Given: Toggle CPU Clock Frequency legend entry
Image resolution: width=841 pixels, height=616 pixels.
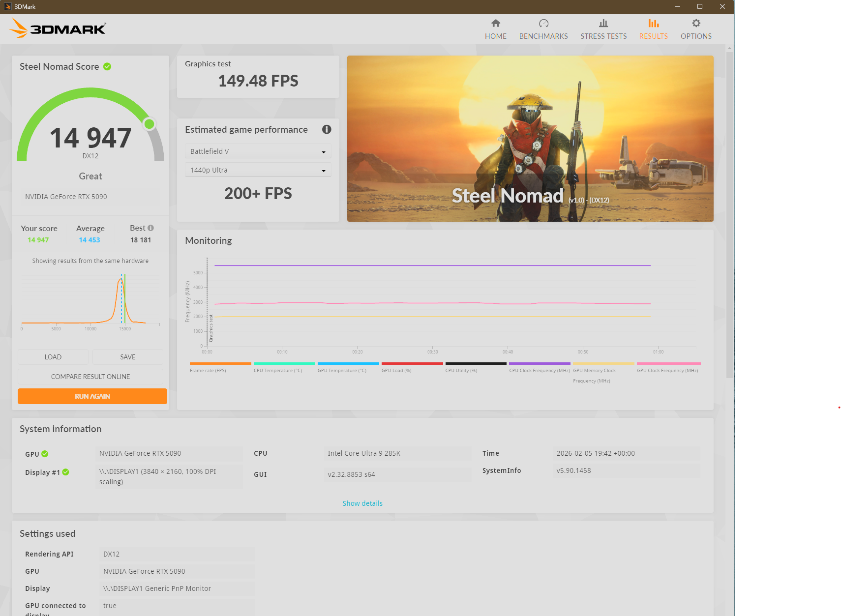Looking at the screenshot, I should [539, 370].
